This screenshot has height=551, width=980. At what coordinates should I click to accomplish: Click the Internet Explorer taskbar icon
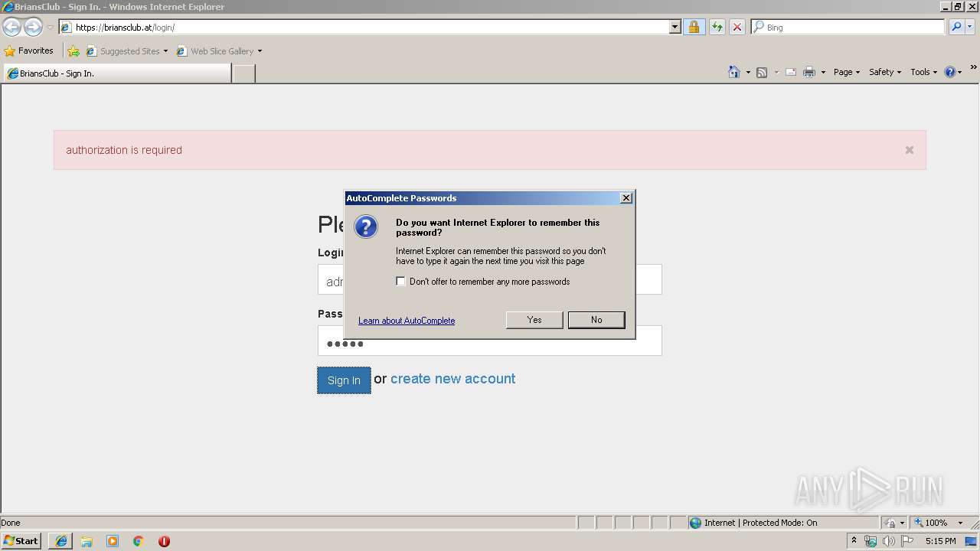pos(61,541)
